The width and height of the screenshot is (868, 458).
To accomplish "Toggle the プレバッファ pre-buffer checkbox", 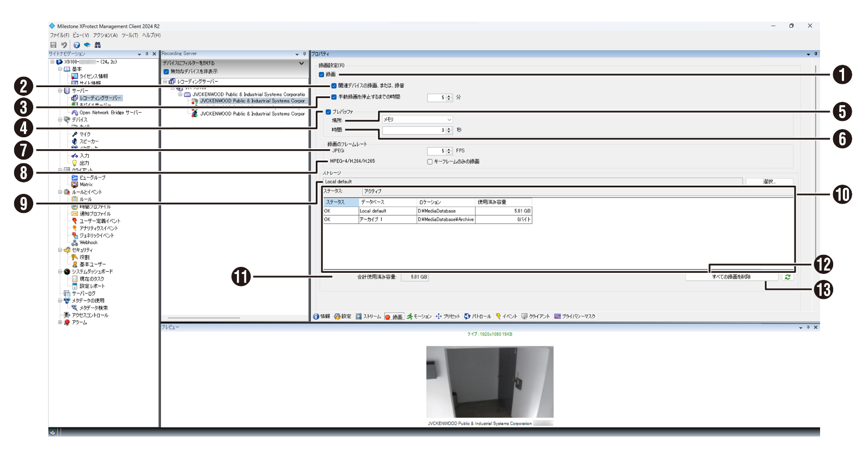I will coord(328,112).
